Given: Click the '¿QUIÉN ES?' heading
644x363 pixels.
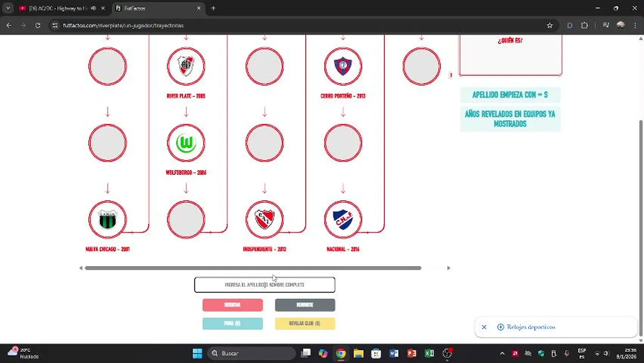Looking at the screenshot, I should (x=510, y=41).
